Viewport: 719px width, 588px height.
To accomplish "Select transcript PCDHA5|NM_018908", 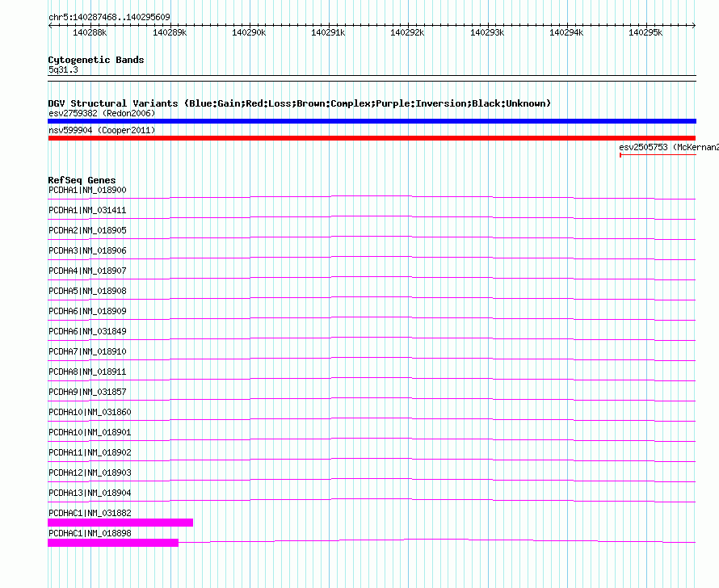I will (87, 291).
